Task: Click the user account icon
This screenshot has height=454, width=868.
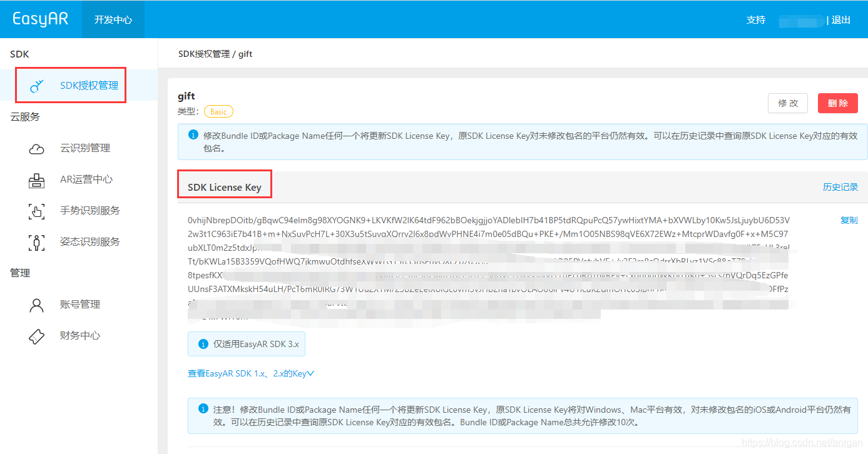Action: pyautogui.click(x=37, y=305)
